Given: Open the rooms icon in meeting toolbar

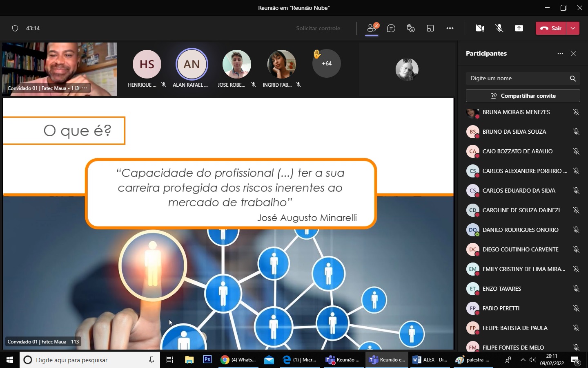Looking at the screenshot, I should (430, 28).
